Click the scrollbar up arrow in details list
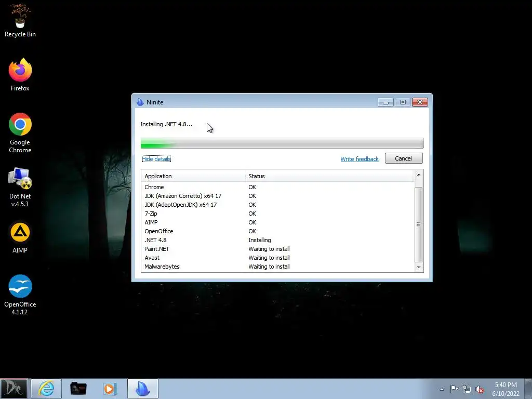532x399 pixels. tap(418, 175)
